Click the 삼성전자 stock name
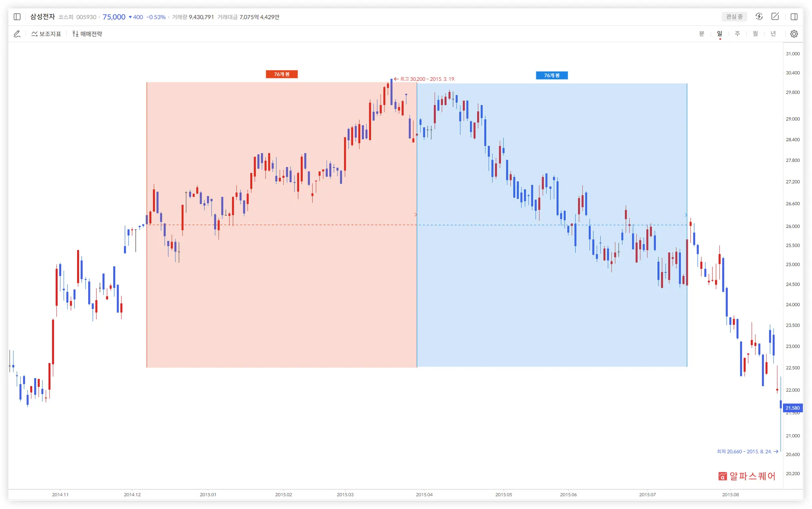 coord(43,17)
